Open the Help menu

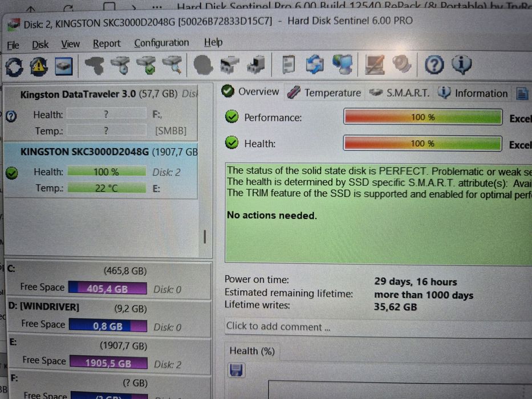point(213,42)
